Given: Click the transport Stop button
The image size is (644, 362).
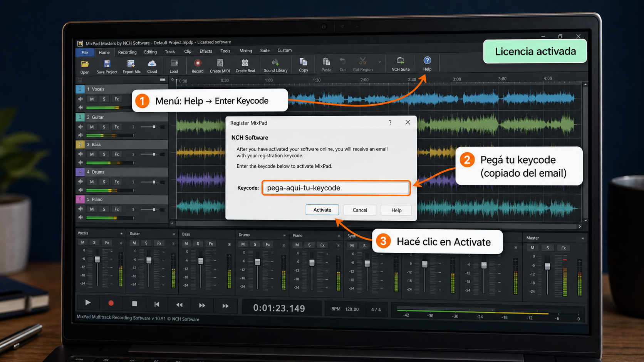Looking at the screenshot, I should [x=134, y=304].
